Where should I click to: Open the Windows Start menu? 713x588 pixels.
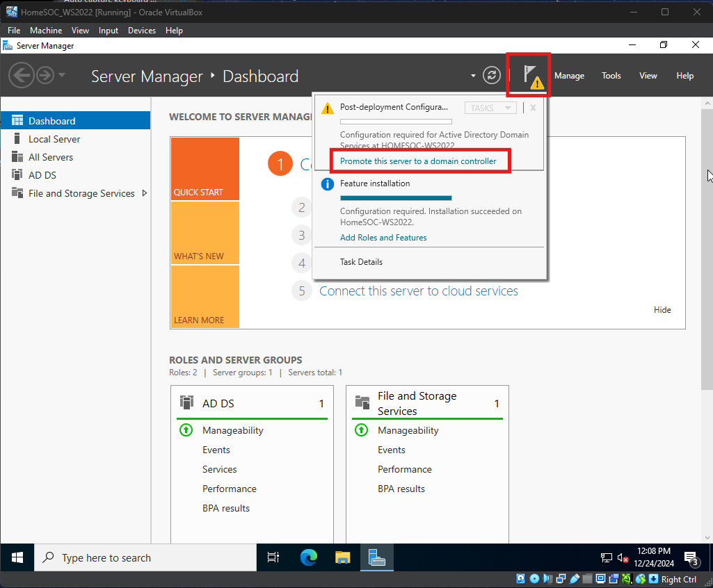17,557
